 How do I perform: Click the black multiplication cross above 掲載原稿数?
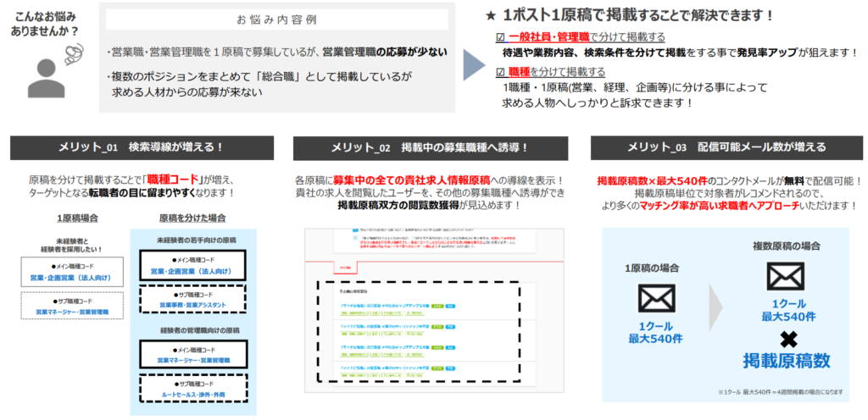[x=787, y=337]
